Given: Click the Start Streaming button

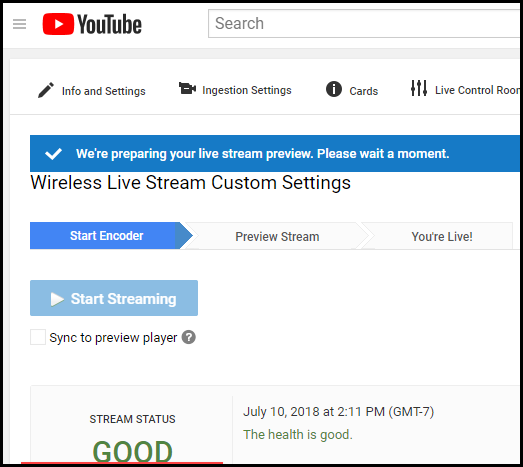Looking at the screenshot, I should click(x=114, y=298).
